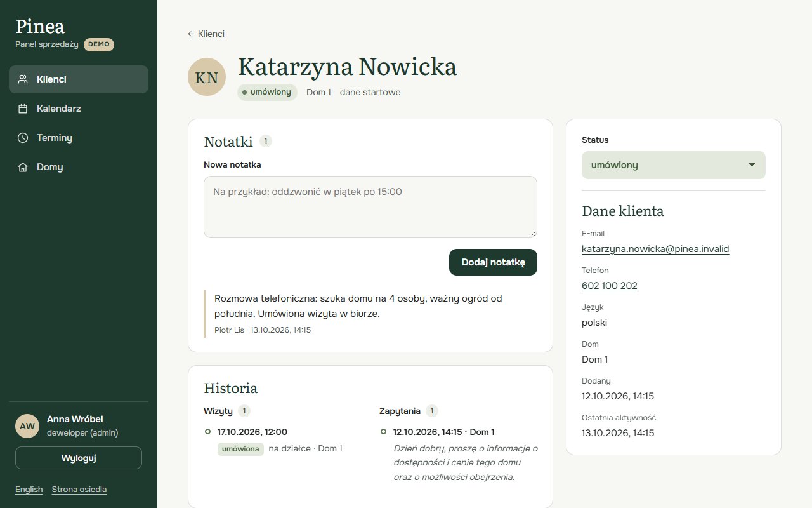The height and width of the screenshot is (508, 812).
Task: Click the AW user avatar
Action: point(27,426)
